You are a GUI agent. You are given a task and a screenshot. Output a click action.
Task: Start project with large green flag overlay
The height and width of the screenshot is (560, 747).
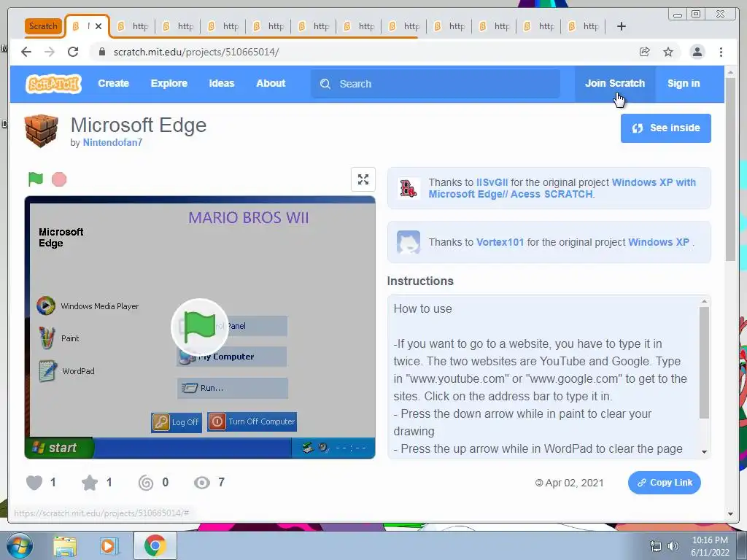(200, 327)
